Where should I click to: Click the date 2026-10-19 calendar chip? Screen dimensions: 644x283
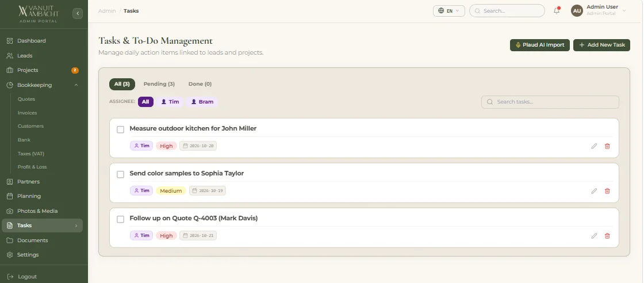click(x=208, y=190)
